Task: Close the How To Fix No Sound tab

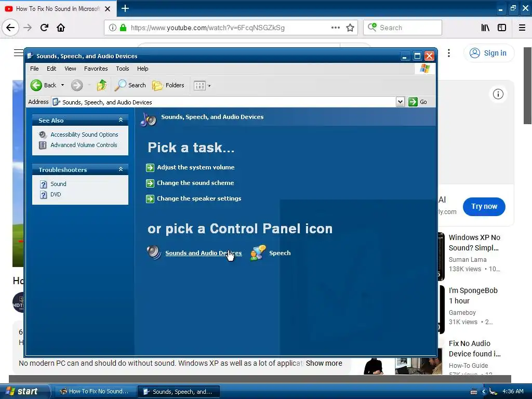Action: (x=108, y=9)
